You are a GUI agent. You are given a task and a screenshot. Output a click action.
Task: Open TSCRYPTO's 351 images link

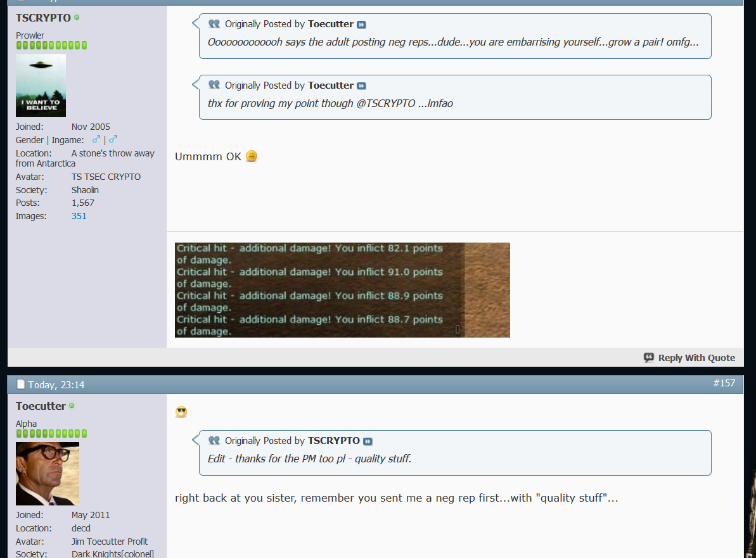click(79, 216)
